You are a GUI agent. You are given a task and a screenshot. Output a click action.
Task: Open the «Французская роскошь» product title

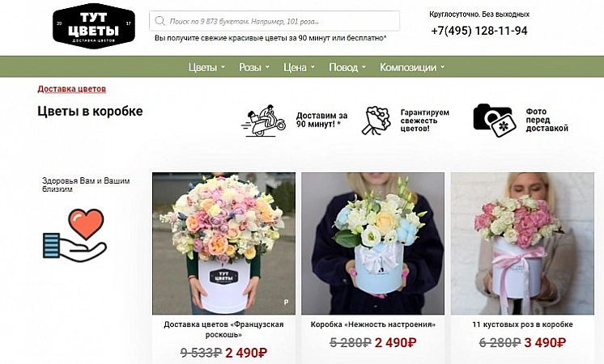point(223,329)
